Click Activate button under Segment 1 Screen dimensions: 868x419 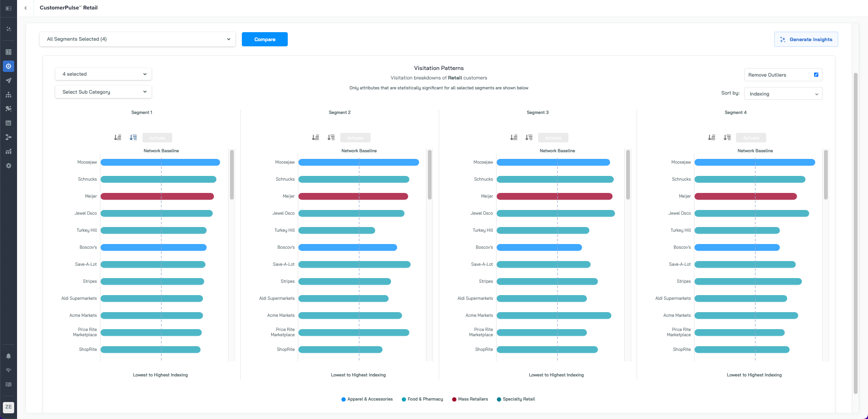[x=157, y=138]
